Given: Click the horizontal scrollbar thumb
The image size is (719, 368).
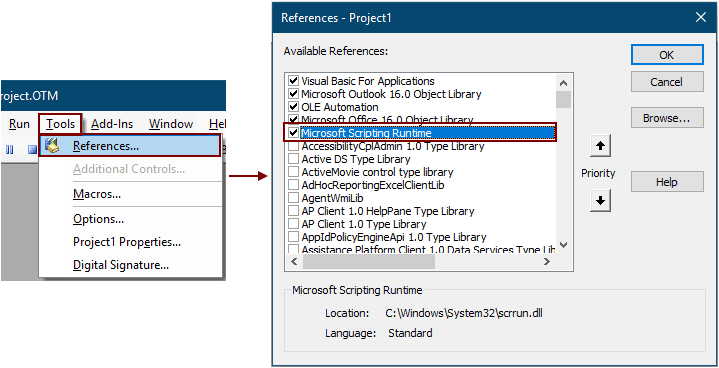Looking at the screenshot, I should coord(368,261).
